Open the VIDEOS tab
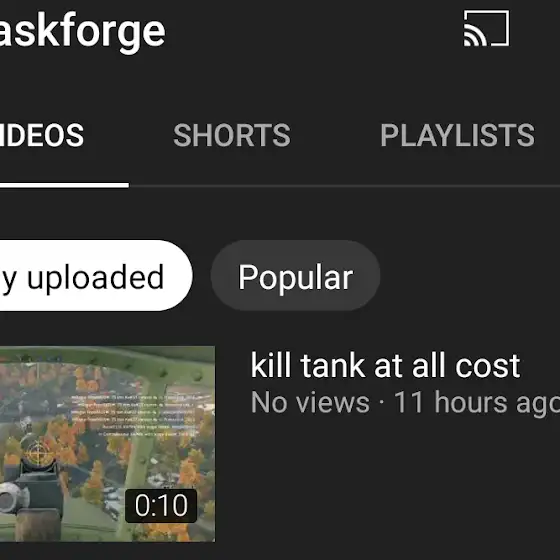The height and width of the screenshot is (560, 560). (x=42, y=135)
